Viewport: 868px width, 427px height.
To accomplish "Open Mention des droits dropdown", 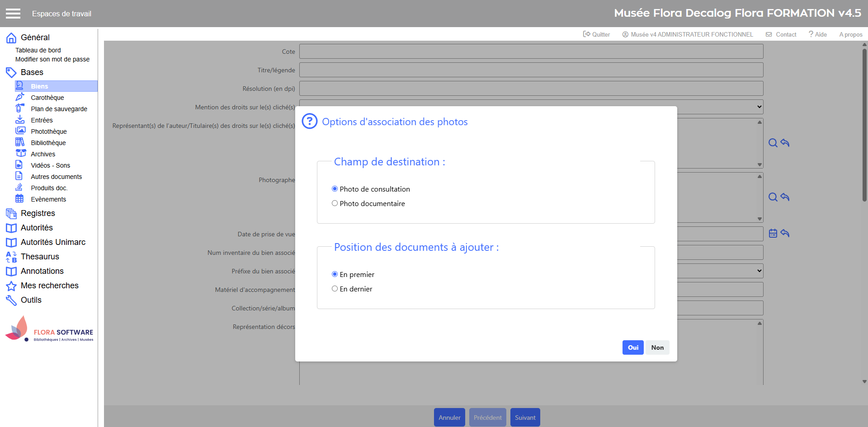I will [x=759, y=107].
